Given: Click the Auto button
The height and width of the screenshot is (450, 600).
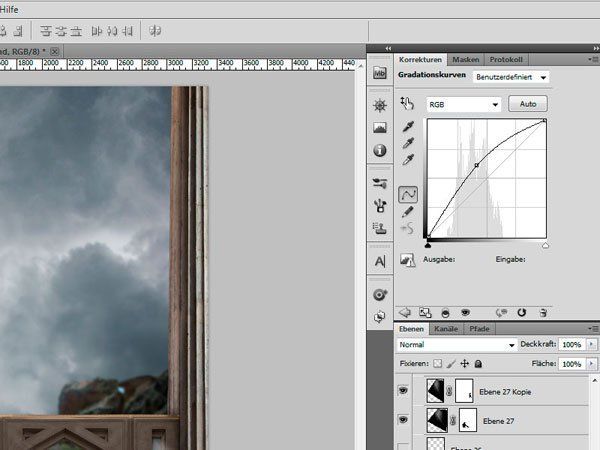Looking at the screenshot, I should pyautogui.click(x=528, y=104).
